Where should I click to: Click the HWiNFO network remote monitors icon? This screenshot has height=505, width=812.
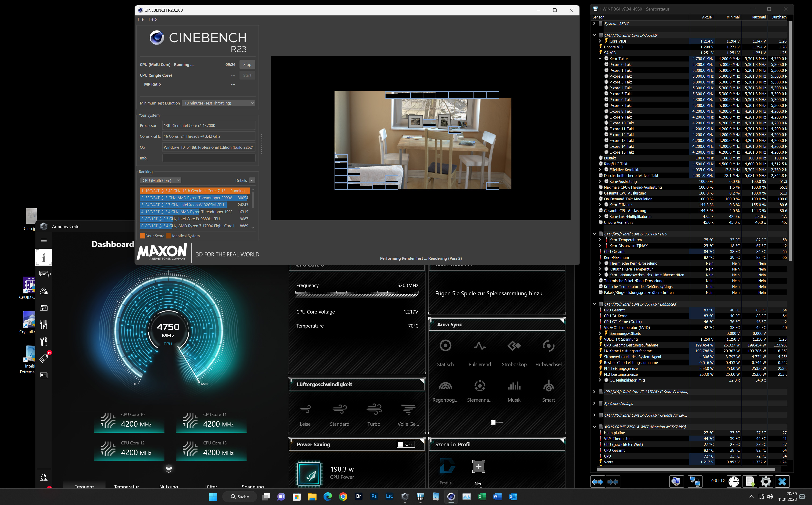[695, 481]
